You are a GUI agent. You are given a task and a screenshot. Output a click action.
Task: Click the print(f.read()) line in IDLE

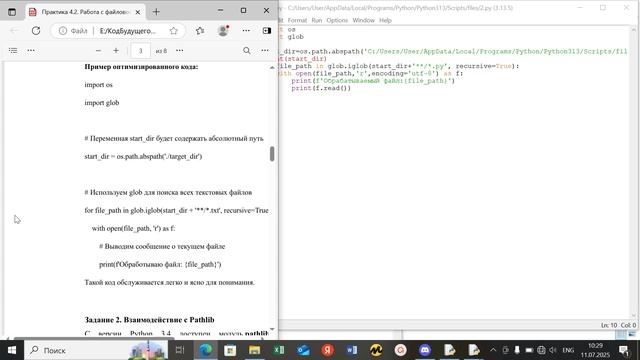tap(321, 88)
